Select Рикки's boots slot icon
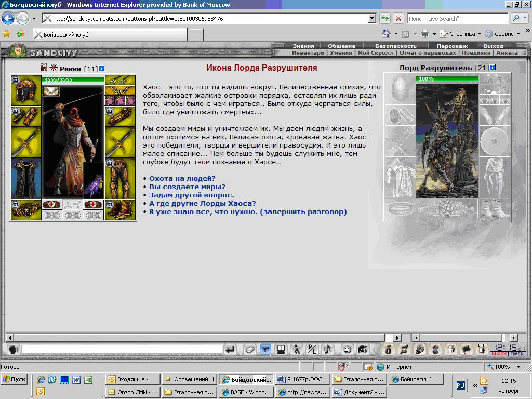Image resolution: width=532 pixels, height=399 pixels. 120,210
